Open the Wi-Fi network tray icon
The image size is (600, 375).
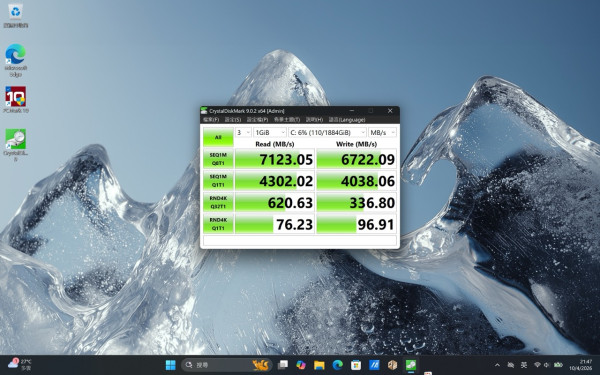[x=537, y=365]
